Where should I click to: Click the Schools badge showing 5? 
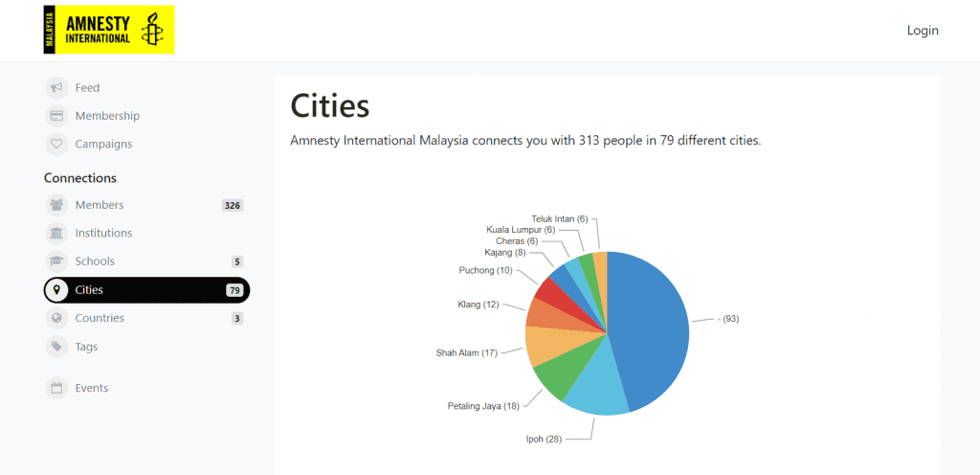[x=237, y=261]
